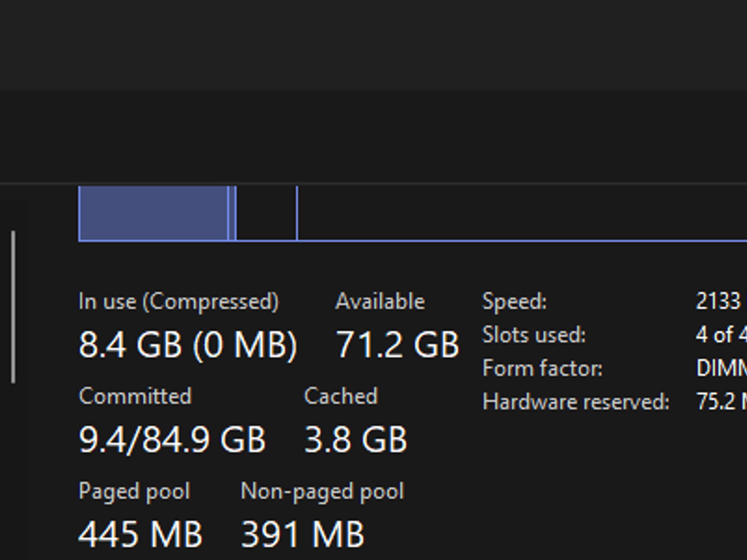Click the Available label

(x=380, y=302)
